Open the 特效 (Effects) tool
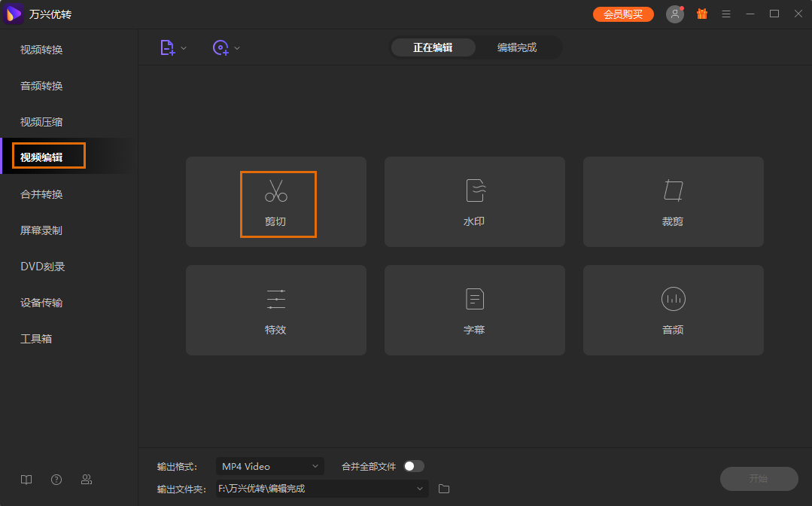Screen dimensions: 812x506 click(x=276, y=310)
